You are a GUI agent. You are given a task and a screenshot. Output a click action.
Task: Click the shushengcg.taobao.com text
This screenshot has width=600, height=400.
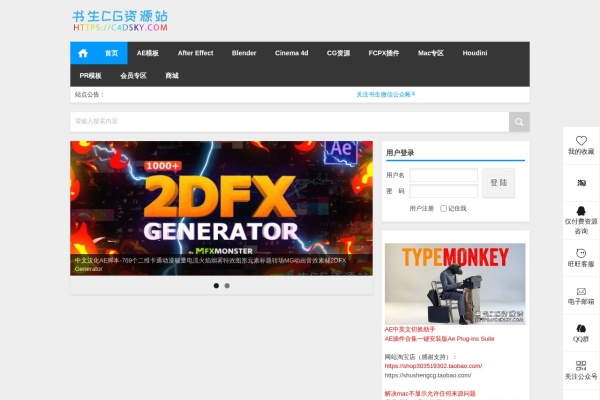[428, 376]
